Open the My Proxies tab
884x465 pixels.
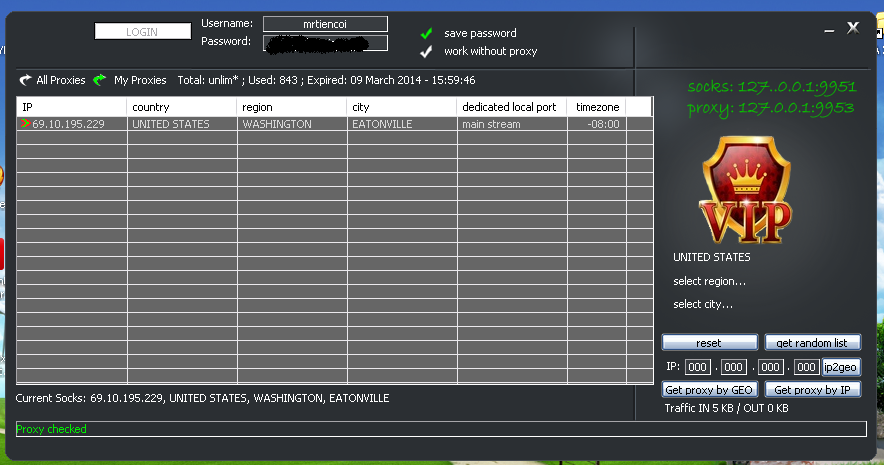pos(140,80)
